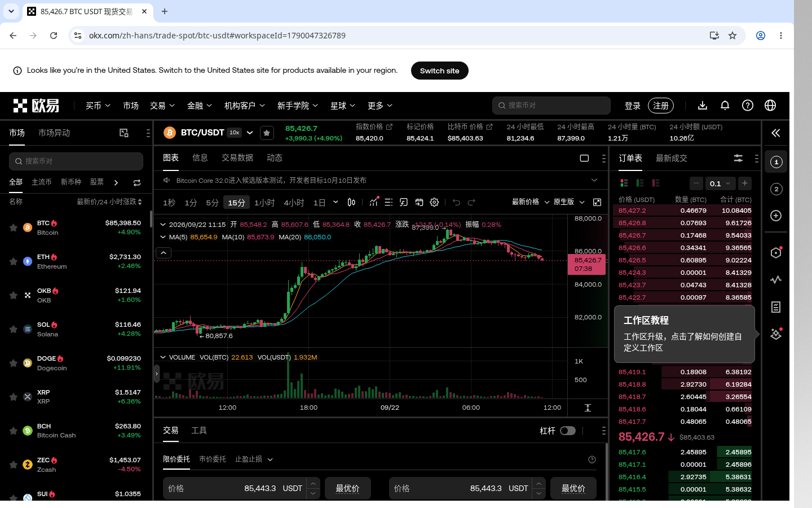Click header 搜索币对 search box
The width and height of the screenshot is (812, 508).
pos(551,106)
